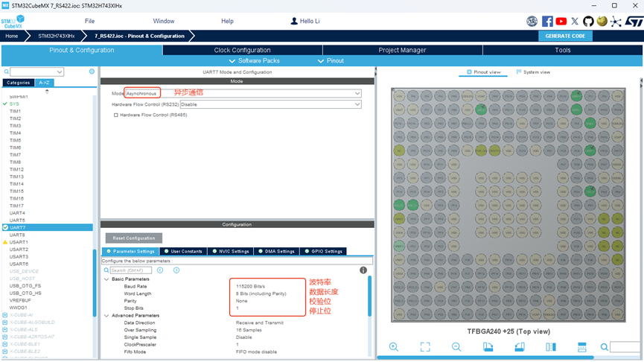Open the GitHub icon link
The image size is (644, 362).
588,22
